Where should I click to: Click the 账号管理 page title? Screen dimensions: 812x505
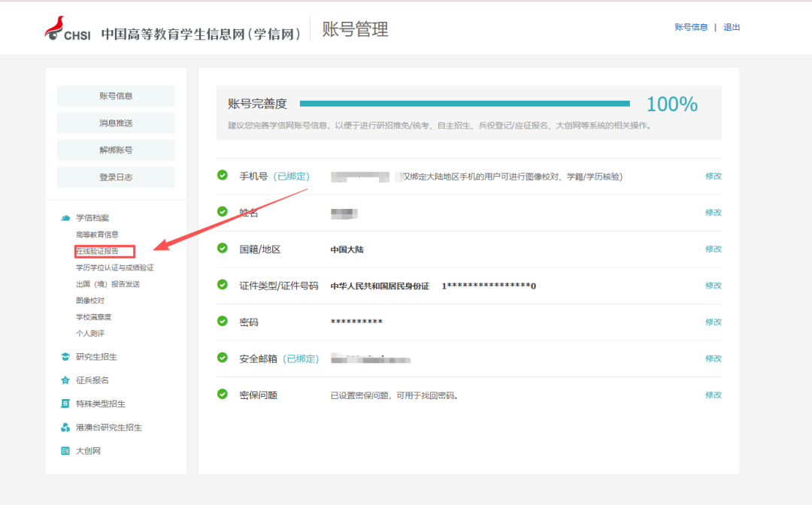tap(355, 29)
